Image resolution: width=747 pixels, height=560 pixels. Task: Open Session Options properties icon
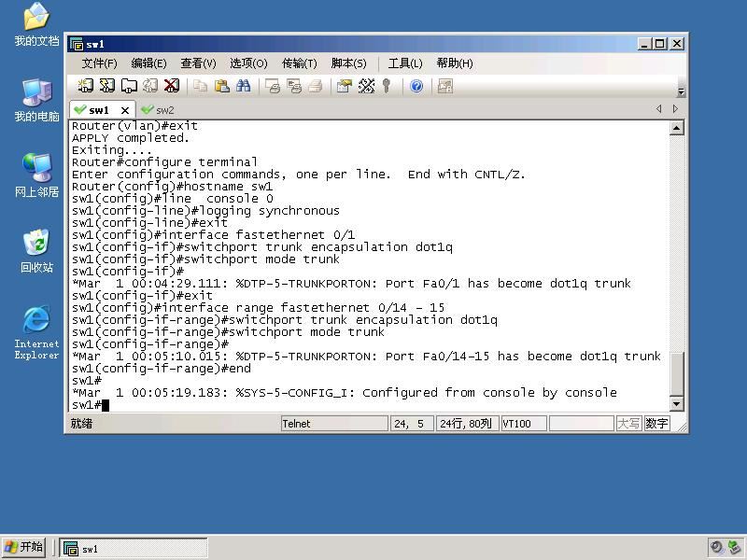pos(344,86)
